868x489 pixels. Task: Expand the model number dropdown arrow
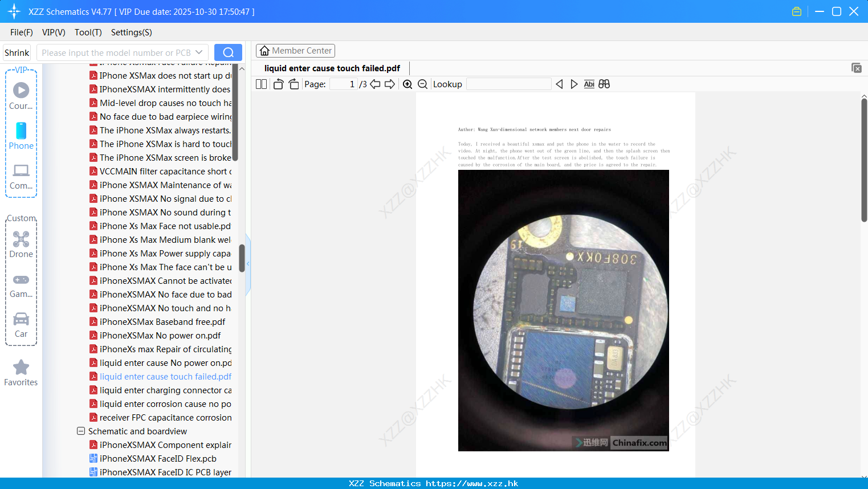(x=199, y=52)
